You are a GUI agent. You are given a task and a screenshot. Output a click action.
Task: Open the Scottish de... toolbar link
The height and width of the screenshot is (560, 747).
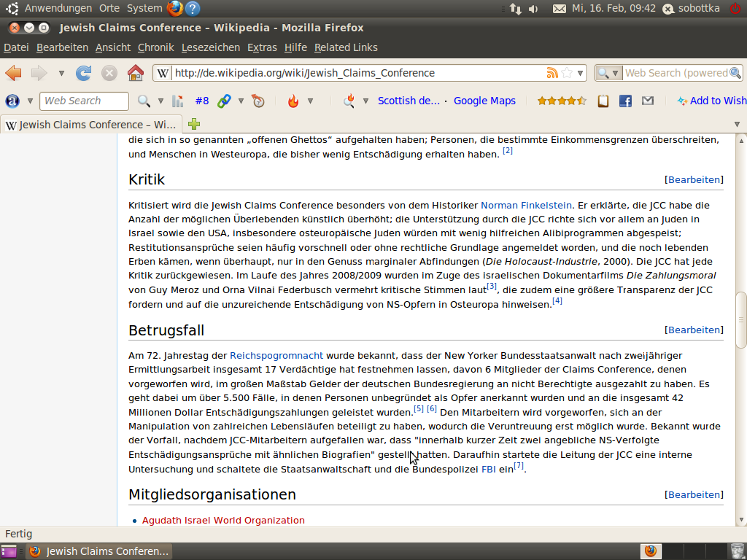point(409,101)
